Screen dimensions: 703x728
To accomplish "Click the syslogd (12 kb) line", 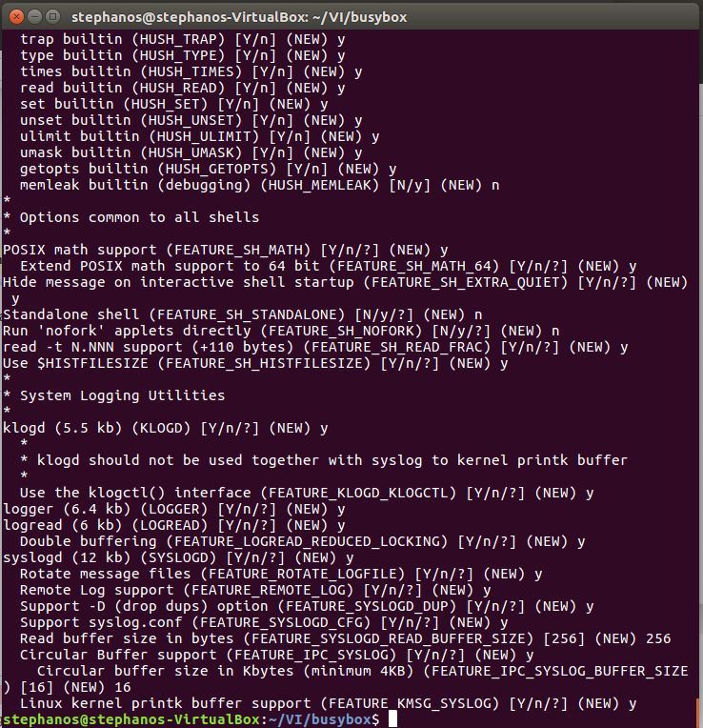I will [178, 557].
